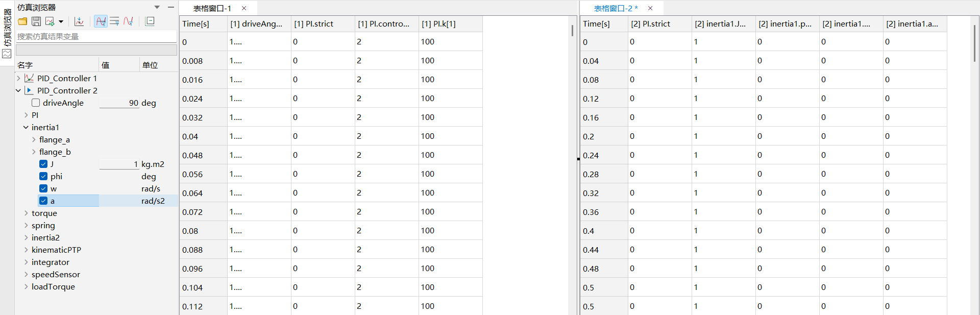Click the horizontal lines filter icon
This screenshot has width=980, height=315.
(114, 21)
